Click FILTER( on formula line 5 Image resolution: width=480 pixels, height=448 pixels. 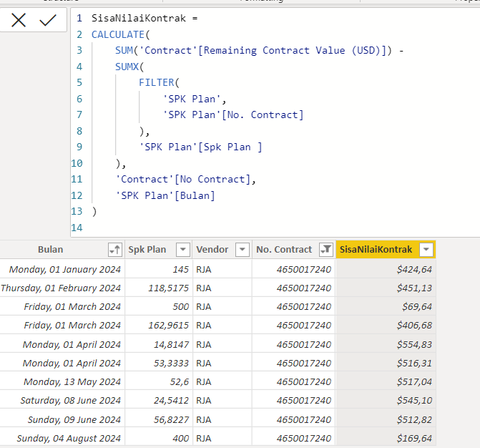coord(159,83)
